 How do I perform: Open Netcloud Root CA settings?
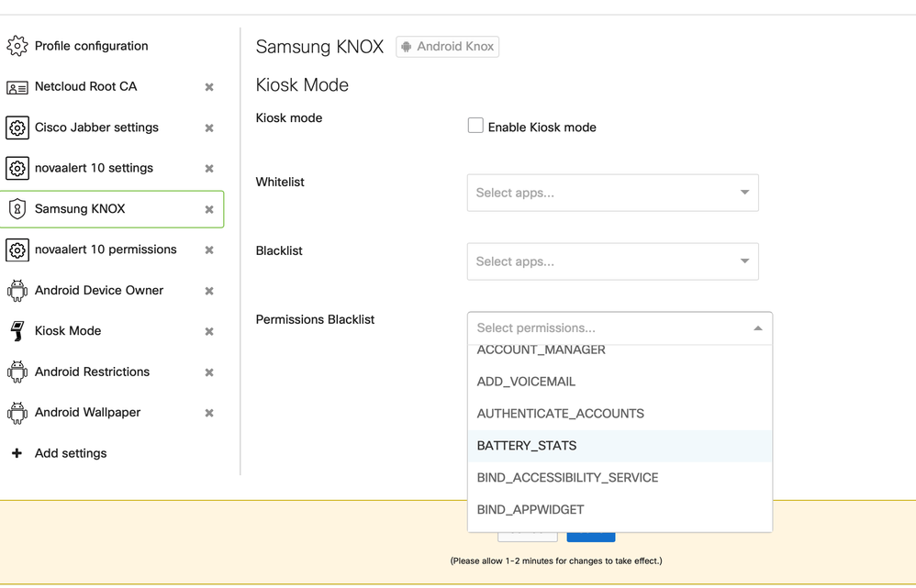point(86,86)
